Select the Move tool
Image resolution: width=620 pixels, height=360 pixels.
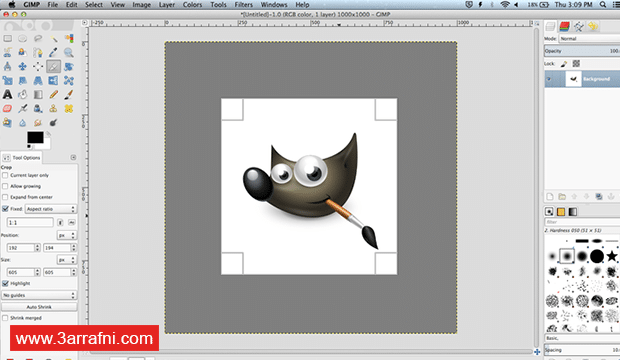23,66
